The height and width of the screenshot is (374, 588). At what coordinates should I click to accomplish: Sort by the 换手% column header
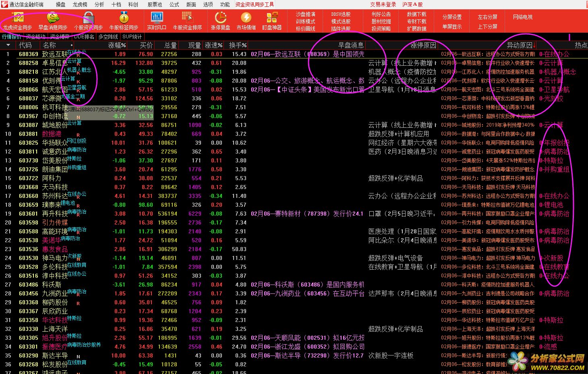pyautogui.click(x=238, y=45)
